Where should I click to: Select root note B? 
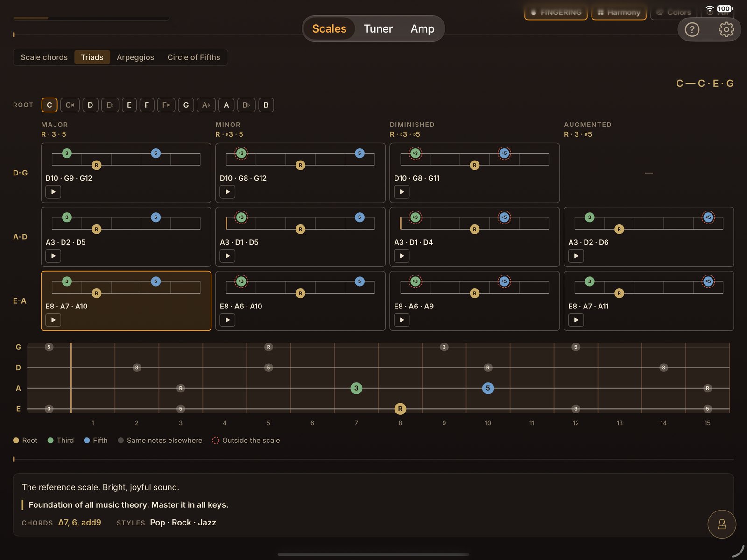point(266,105)
